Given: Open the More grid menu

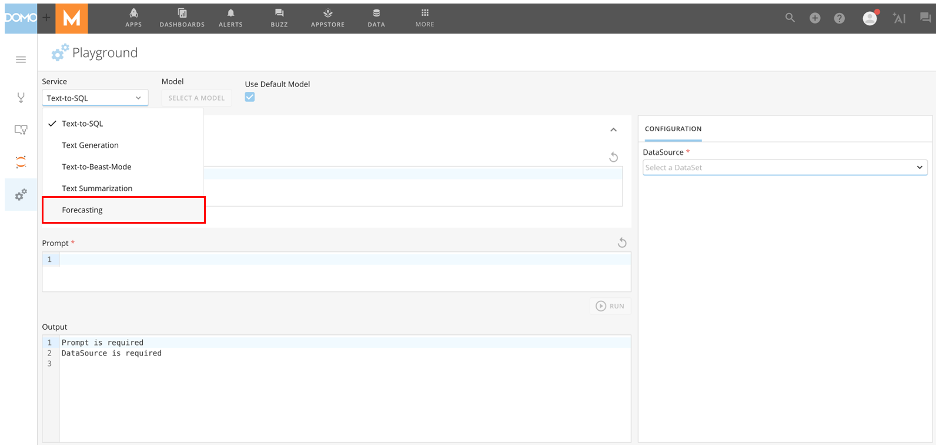Looking at the screenshot, I should pyautogui.click(x=425, y=18).
